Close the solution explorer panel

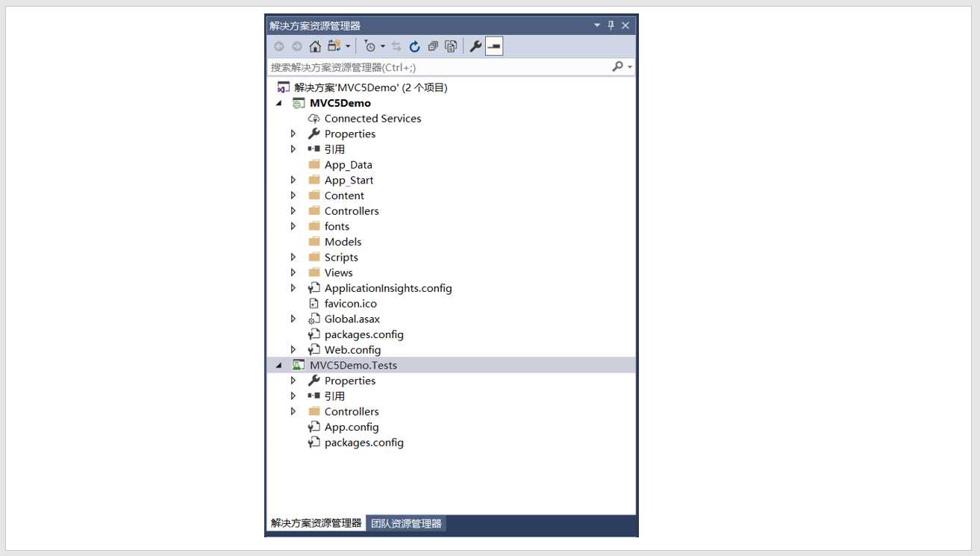(x=625, y=25)
